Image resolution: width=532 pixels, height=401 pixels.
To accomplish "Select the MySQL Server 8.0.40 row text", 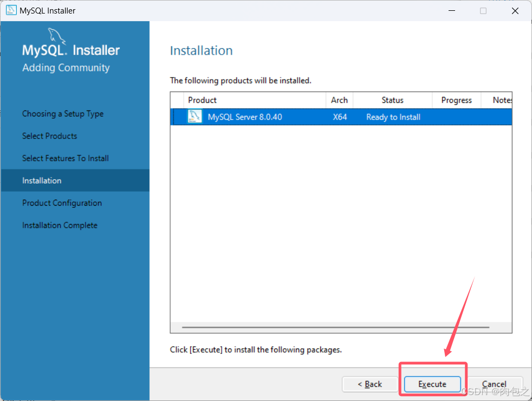I will [245, 117].
